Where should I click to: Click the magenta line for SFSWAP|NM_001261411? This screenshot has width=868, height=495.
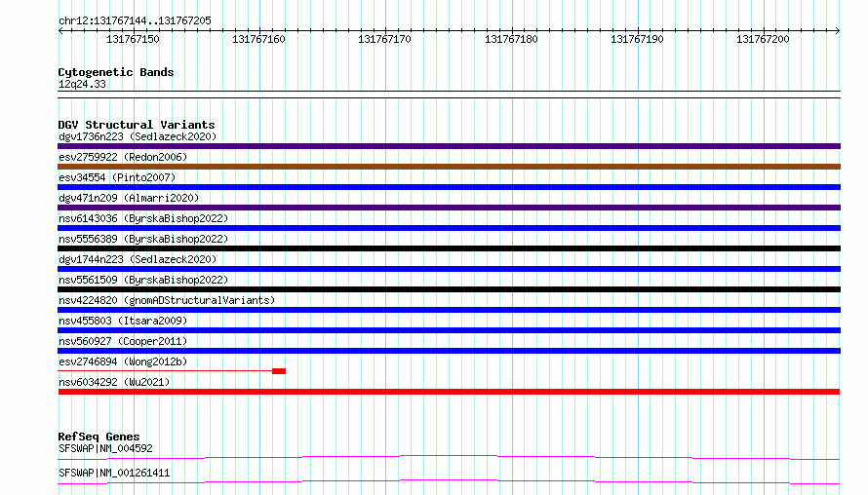pos(449,481)
